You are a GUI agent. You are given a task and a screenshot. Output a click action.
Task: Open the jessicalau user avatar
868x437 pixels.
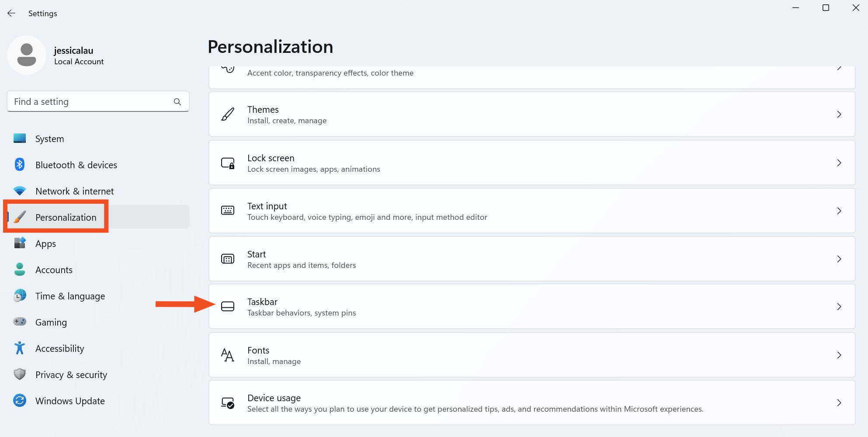click(27, 55)
